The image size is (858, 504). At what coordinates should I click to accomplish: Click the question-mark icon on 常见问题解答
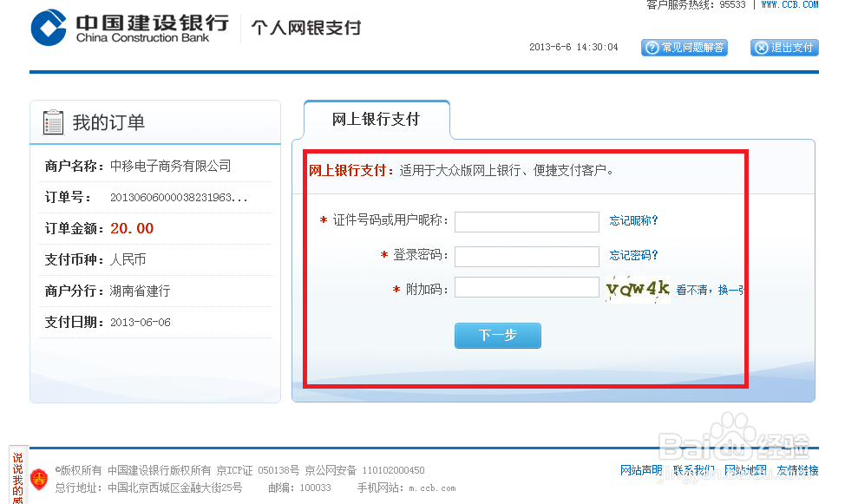[651, 48]
